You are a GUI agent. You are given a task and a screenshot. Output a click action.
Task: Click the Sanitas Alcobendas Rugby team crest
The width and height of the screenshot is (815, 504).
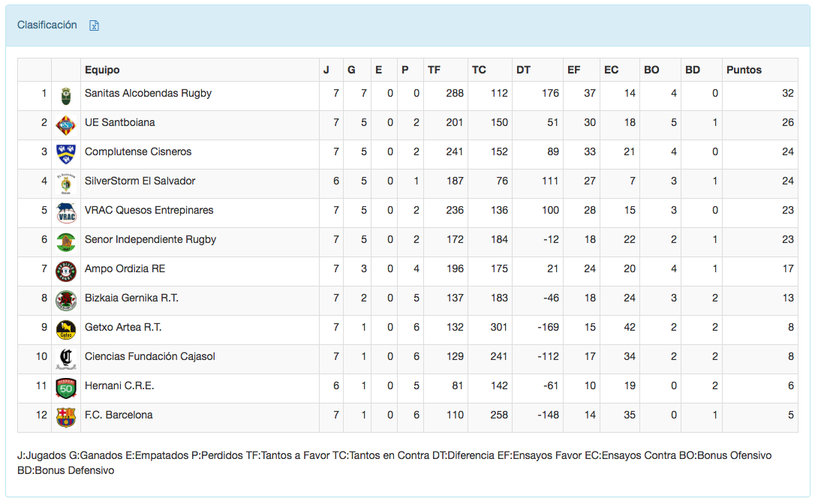point(66,95)
